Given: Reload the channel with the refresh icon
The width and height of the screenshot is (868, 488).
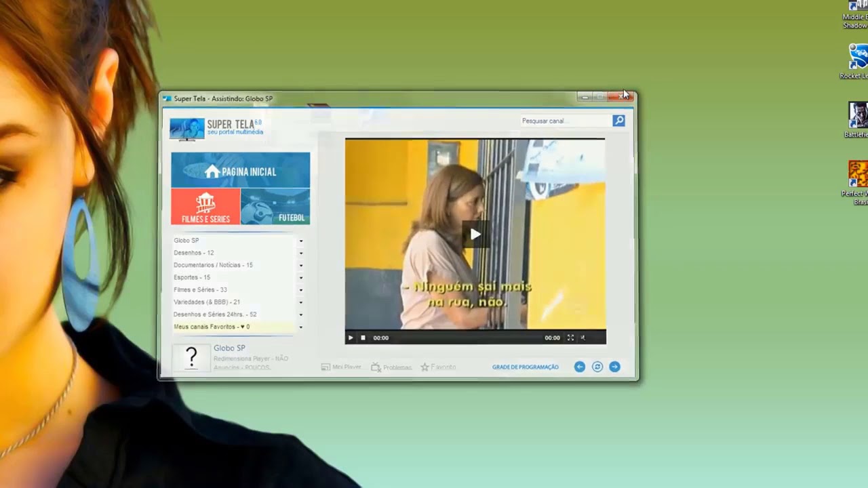Looking at the screenshot, I should tap(597, 367).
